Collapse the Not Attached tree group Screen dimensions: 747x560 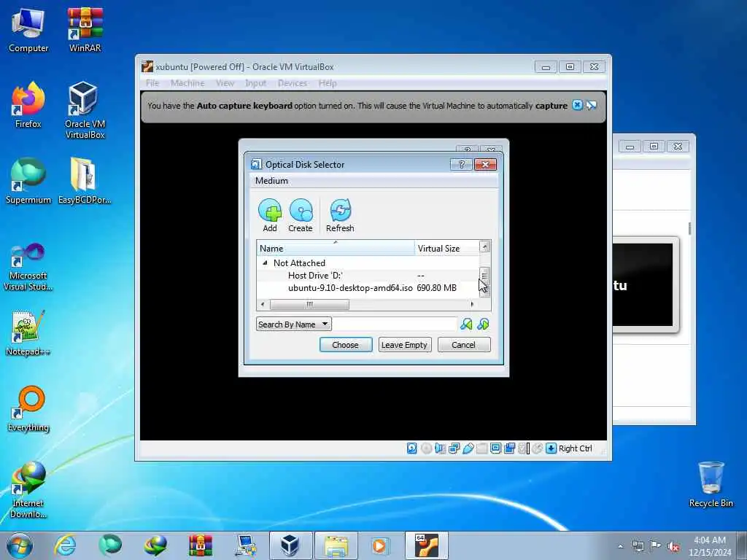click(x=265, y=262)
